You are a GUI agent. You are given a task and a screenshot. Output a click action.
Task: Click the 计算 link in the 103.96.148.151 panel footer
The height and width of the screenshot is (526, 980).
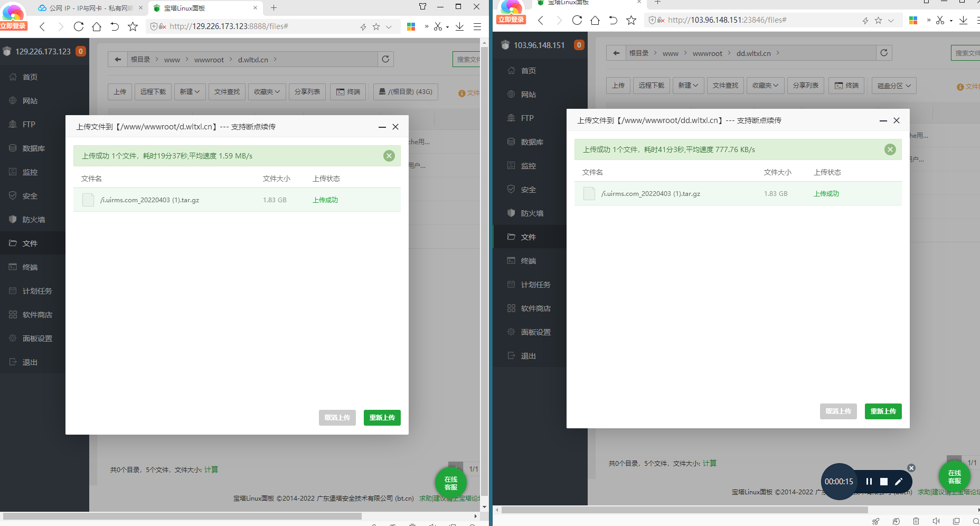click(x=710, y=463)
